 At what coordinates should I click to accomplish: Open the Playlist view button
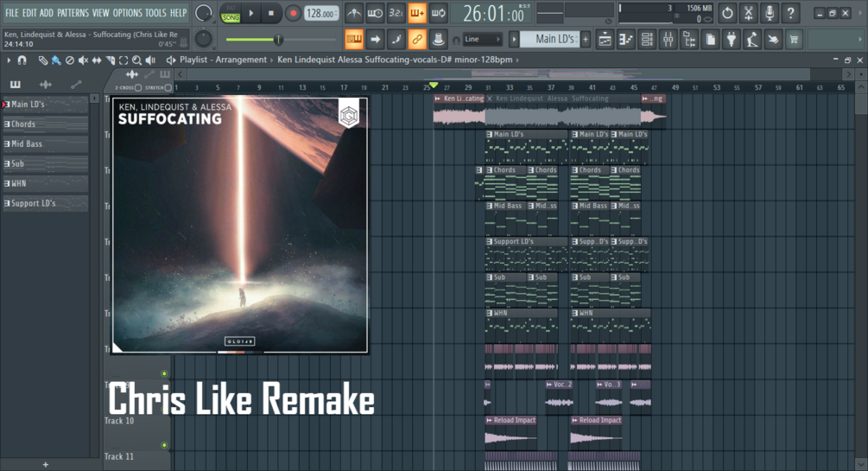pyautogui.click(x=605, y=40)
